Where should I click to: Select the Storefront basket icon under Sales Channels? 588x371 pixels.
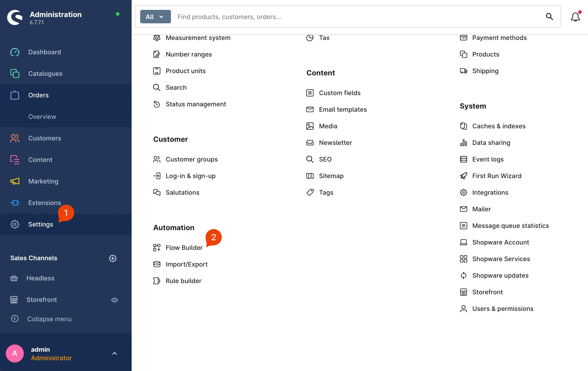pos(14,300)
